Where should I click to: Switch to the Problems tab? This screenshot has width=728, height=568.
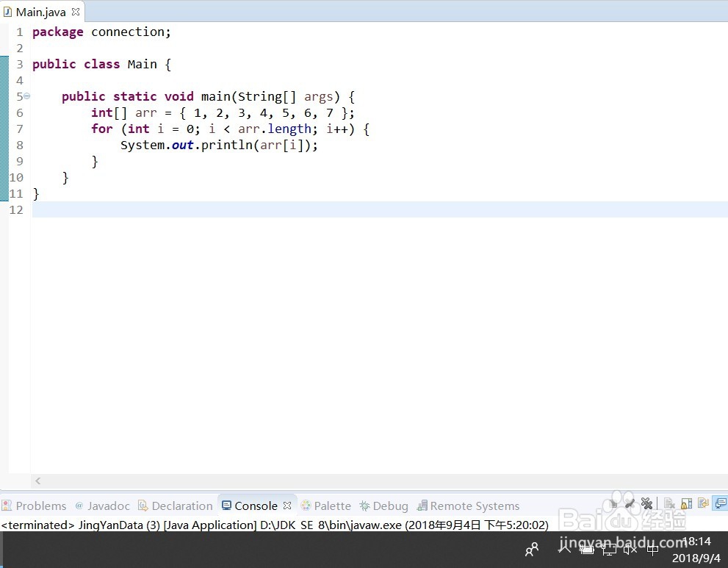[x=35, y=506]
